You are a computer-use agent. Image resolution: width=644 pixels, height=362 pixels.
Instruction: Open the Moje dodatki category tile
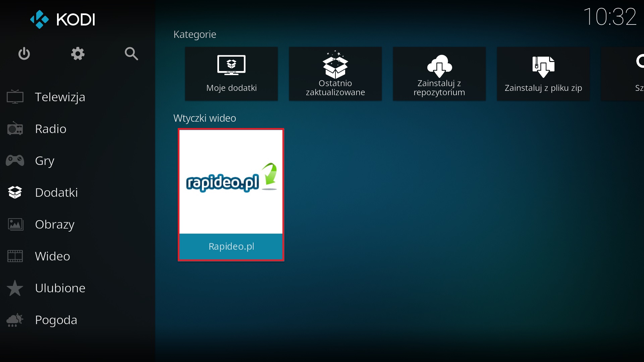pyautogui.click(x=231, y=74)
